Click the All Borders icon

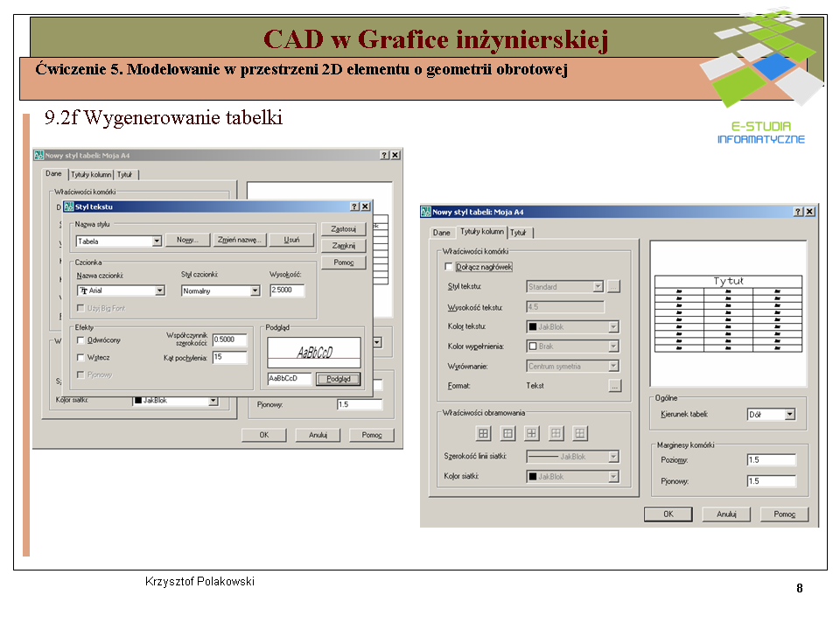click(x=484, y=433)
